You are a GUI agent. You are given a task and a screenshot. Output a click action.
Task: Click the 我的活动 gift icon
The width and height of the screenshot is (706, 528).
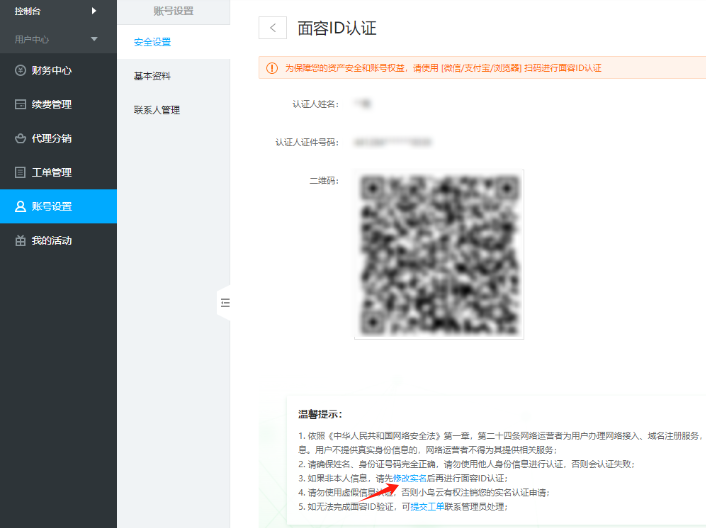point(20,240)
